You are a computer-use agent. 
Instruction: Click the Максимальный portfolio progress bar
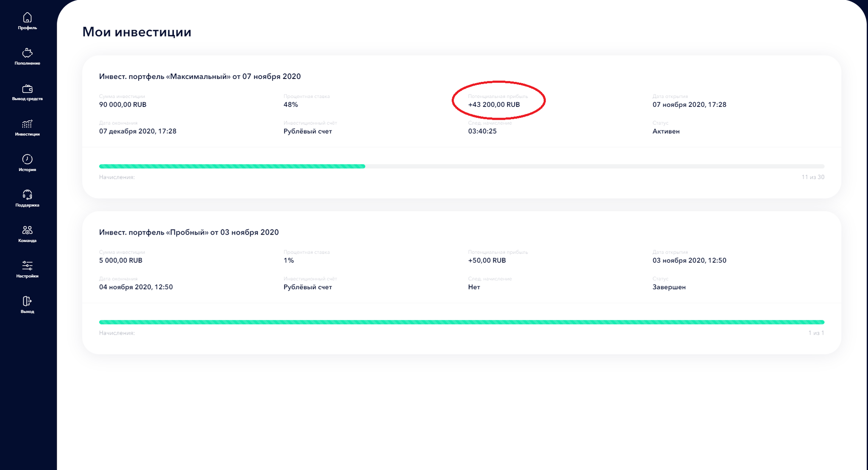click(462, 166)
